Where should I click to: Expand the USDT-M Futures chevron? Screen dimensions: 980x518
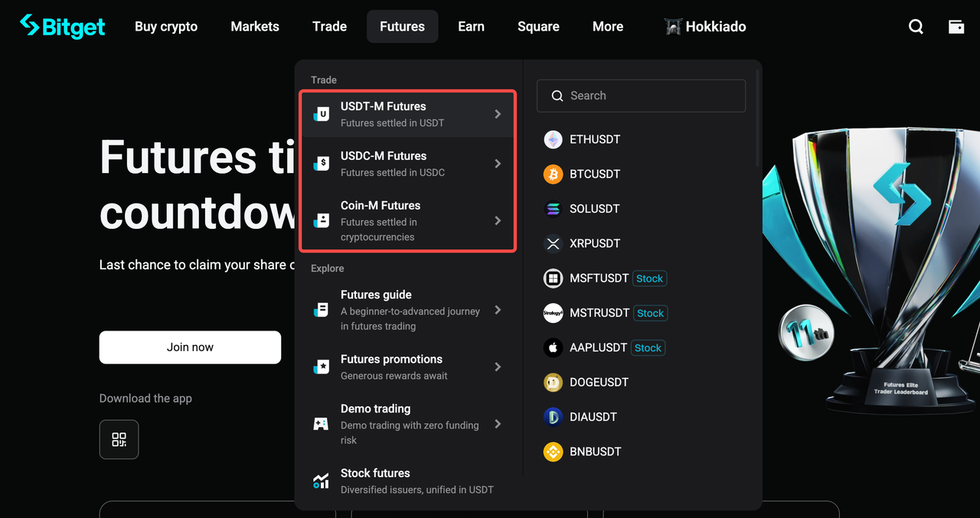pyautogui.click(x=498, y=113)
